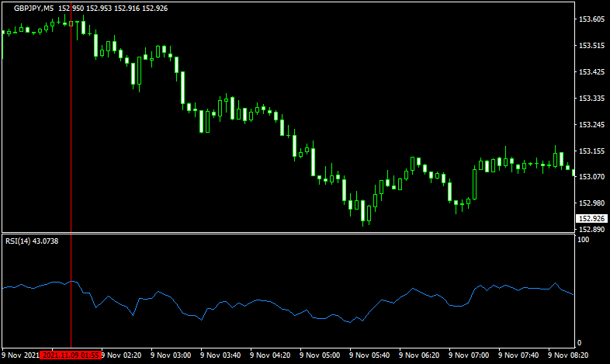Click the 153.425 price scale label
Image resolution: width=610 pixels, height=364 pixels.
591,72
